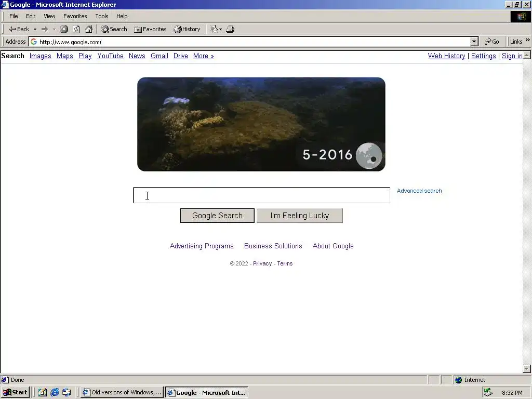
Task: Open the About Google link
Action: click(333, 246)
